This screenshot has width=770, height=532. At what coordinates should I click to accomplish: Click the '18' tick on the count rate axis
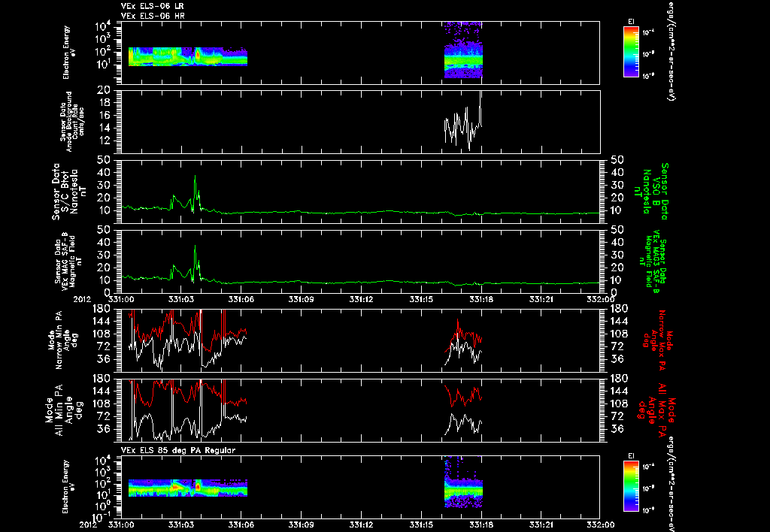tap(104, 103)
